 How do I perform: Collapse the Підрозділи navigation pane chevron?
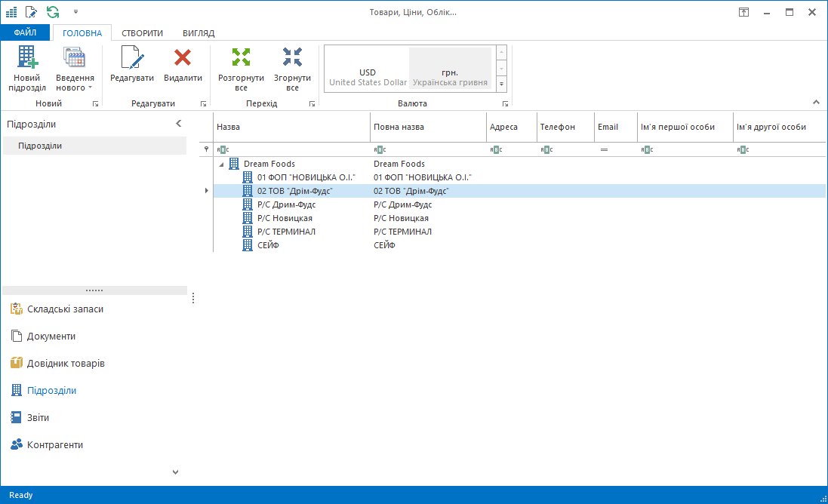[178, 124]
